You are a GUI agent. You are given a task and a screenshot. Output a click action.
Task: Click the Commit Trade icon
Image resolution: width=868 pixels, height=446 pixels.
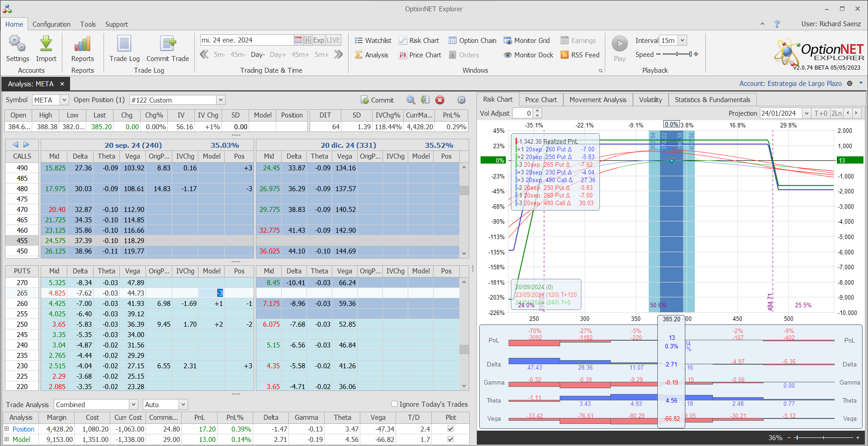pos(168,49)
